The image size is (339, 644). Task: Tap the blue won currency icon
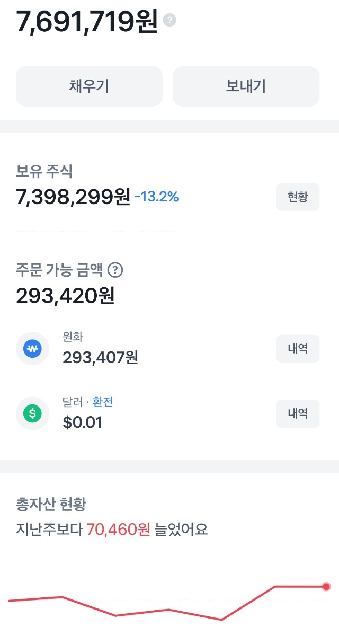[32, 349]
